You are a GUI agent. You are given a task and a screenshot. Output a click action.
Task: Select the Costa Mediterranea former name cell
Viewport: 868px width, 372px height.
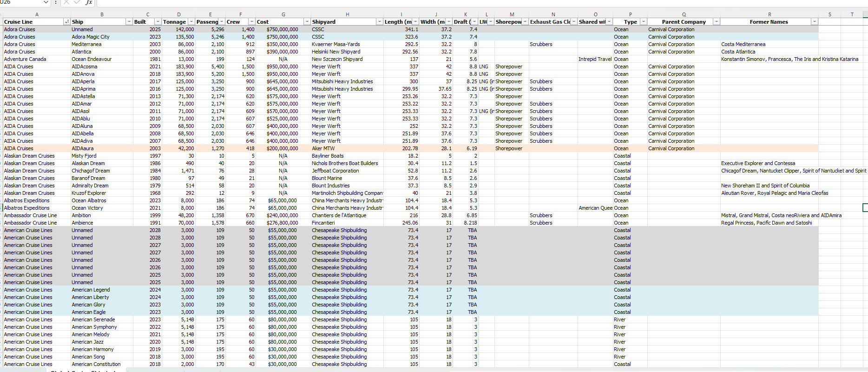(769, 44)
